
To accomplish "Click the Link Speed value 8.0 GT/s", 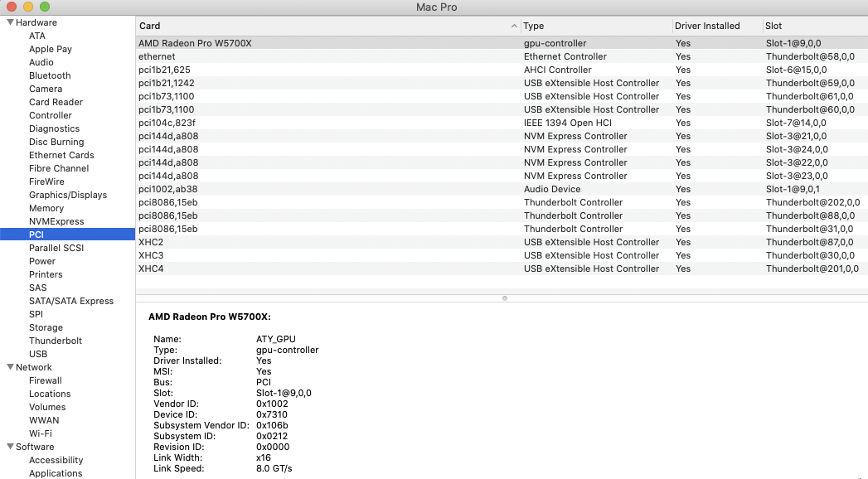I will pos(274,468).
